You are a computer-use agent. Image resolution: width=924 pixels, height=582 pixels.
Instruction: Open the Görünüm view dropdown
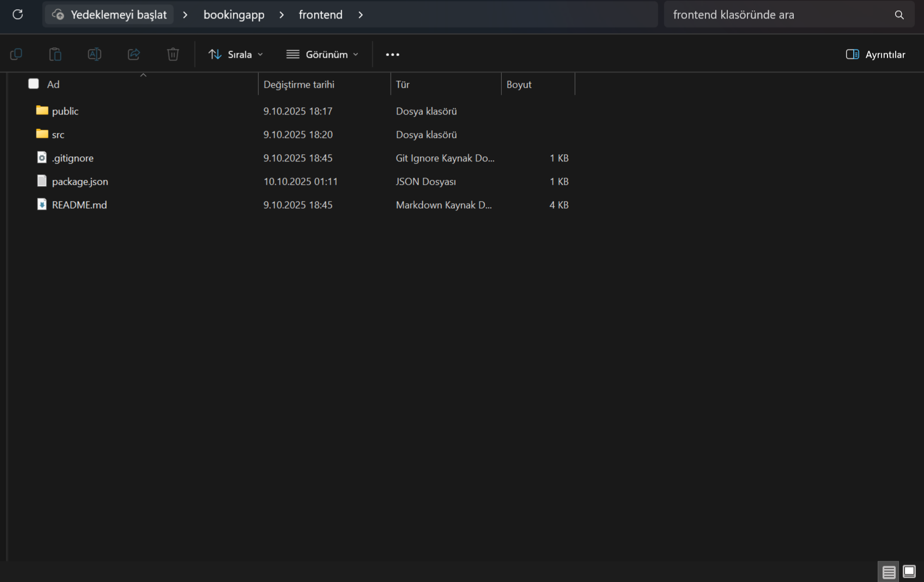322,54
